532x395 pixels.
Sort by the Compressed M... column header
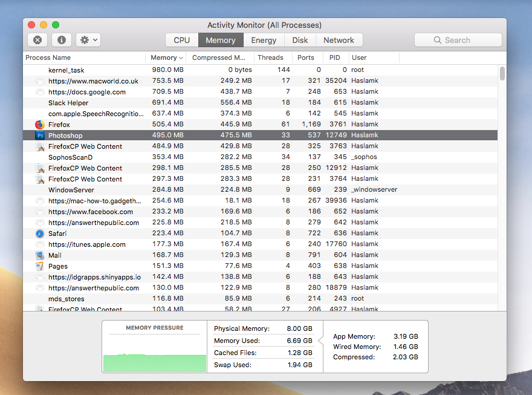pyautogui.click(x=220, y=57)
